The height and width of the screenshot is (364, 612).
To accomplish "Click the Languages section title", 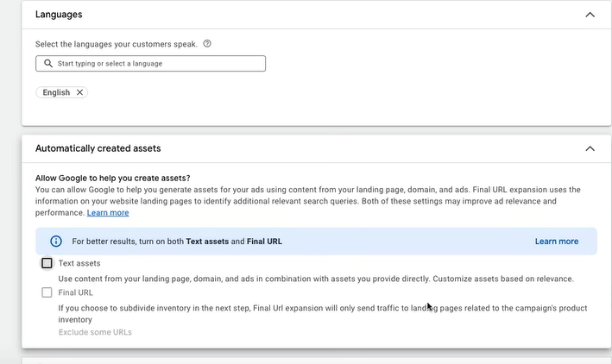I will click(x=60, y=15).
